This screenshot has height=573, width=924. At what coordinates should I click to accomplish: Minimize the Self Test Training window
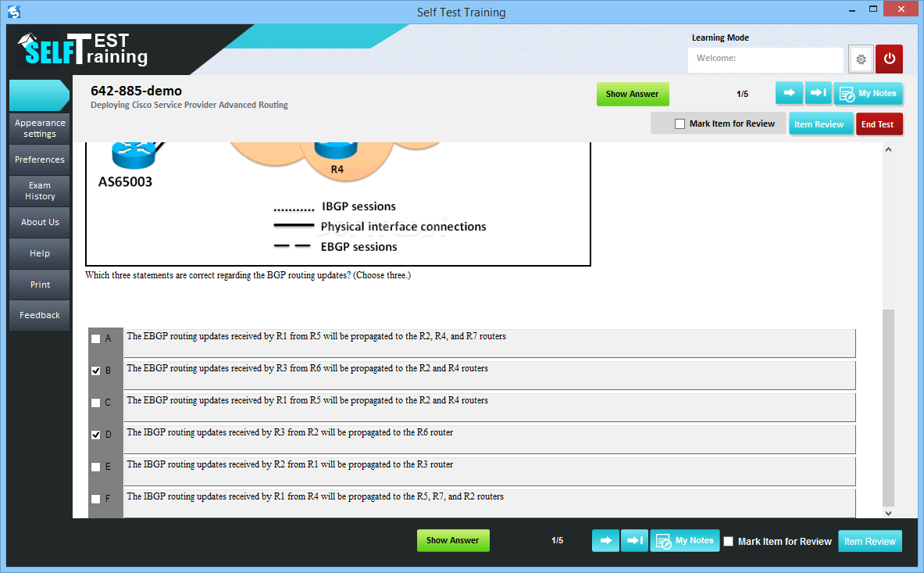click(x=852, y=10)
